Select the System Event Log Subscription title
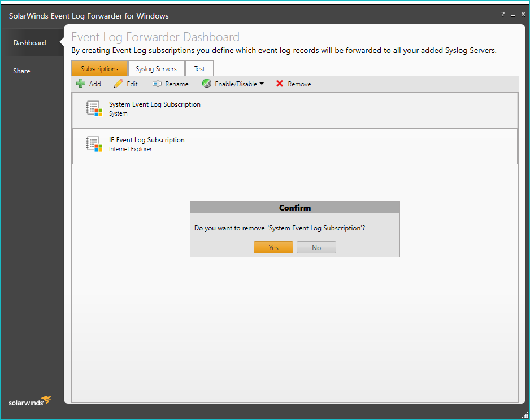This screenshot has width=530, height=420. pyautogui.click(x=154, y=104)
